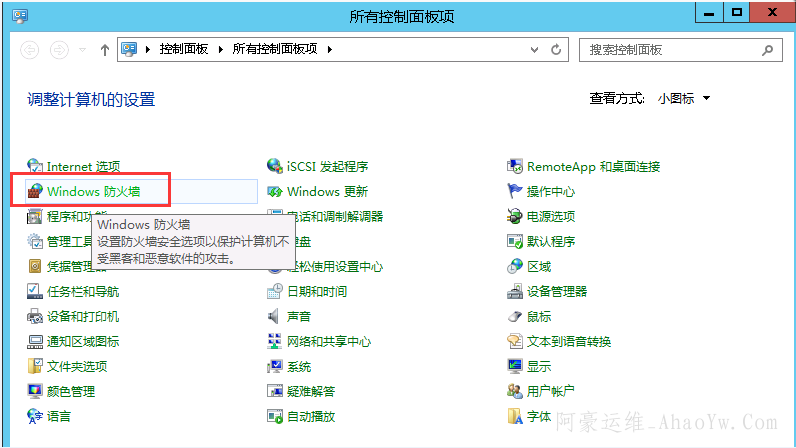The image size is (796, 448).
Task: Click the 管理工具 gear icon
Action: click(35, 241)
